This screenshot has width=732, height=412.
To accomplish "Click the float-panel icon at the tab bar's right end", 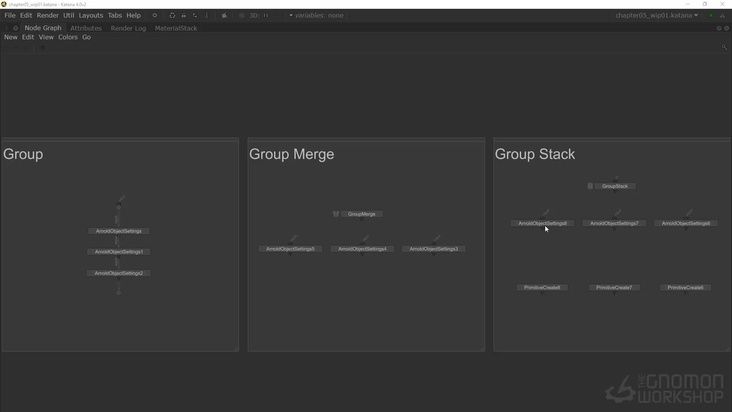I will click(719, 28).
